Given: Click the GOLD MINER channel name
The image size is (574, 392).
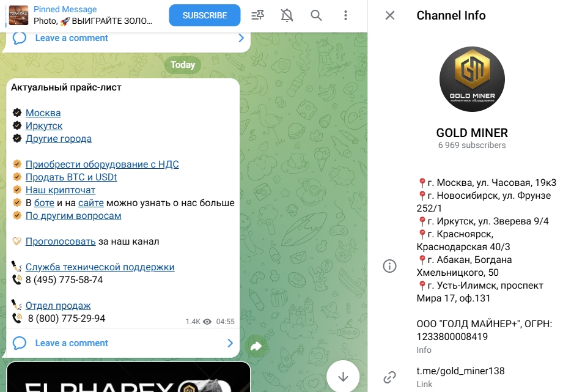Looking at the screenshot, I should coord(472,133).
